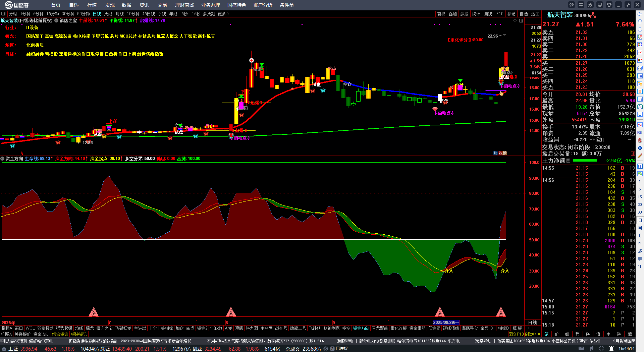Open the chat message icon in title bar
Viewport: 644px width, 352px height.
coord(572,5)
